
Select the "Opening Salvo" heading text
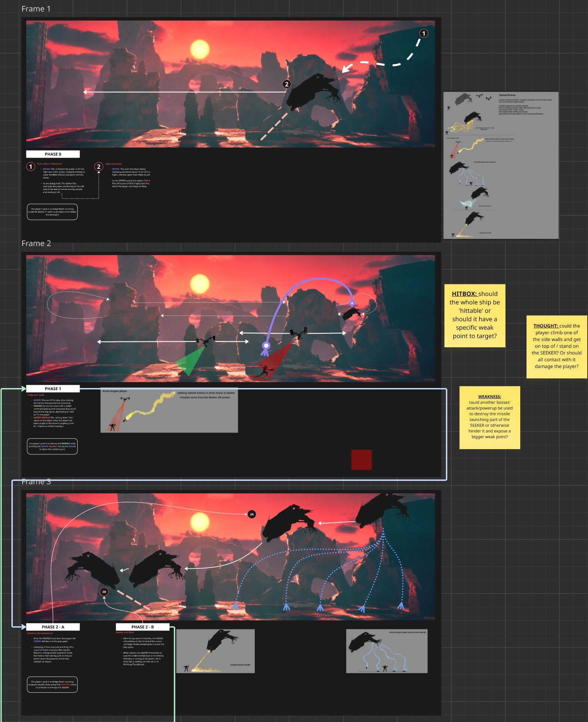113,164
